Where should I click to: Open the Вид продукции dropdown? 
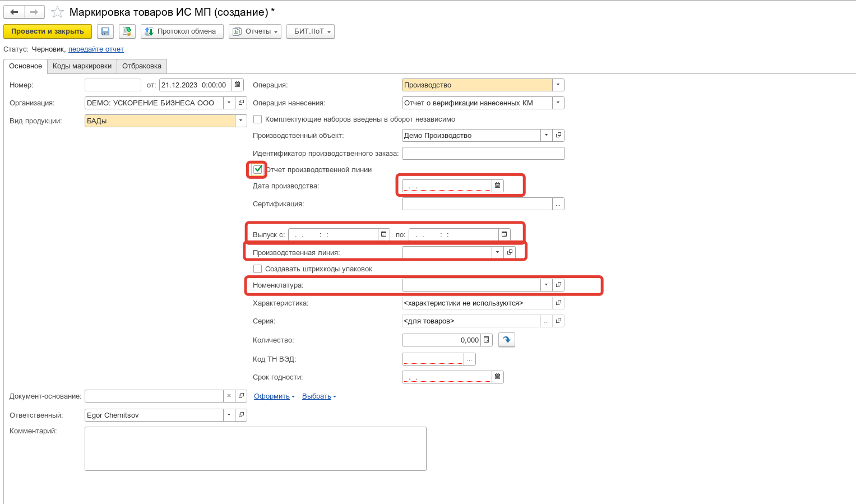pos(241,121)
